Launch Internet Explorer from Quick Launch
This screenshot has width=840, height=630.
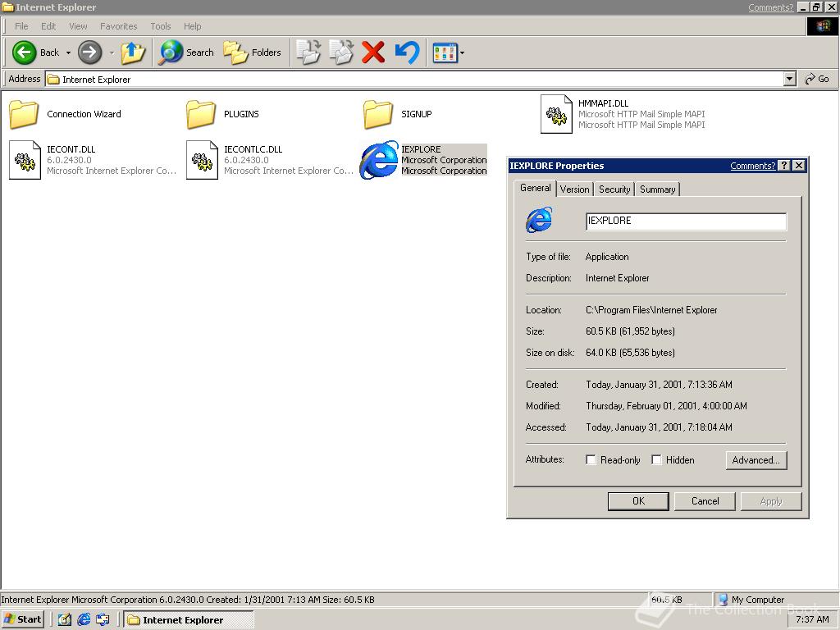tap(84, 620)
